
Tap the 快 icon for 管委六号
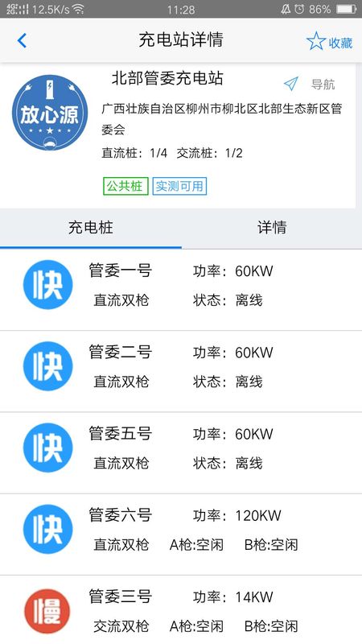tap(47, 529)
